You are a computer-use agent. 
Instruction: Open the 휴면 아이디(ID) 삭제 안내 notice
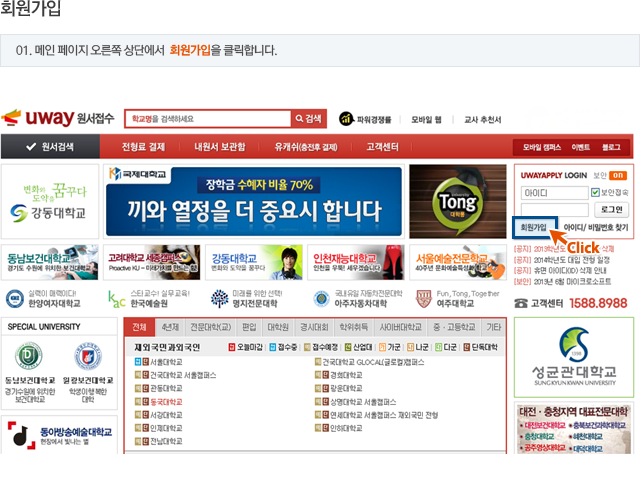(570, 271)
